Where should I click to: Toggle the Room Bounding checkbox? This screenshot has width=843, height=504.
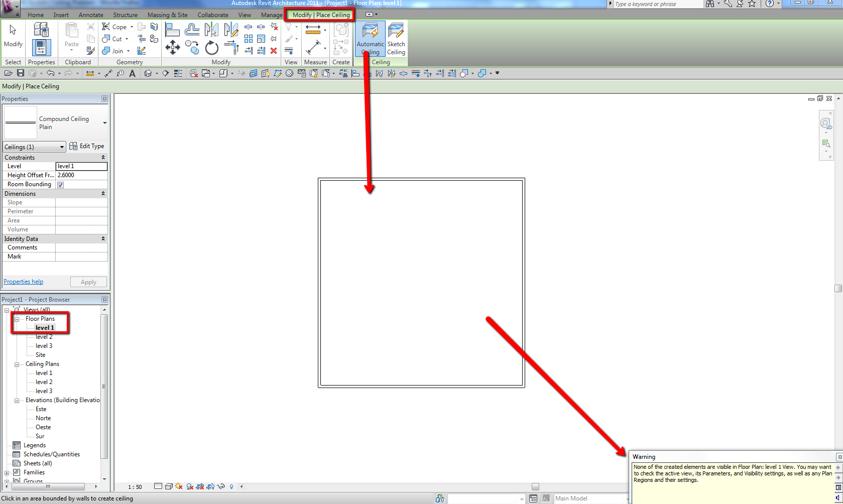tap(60, 185)
